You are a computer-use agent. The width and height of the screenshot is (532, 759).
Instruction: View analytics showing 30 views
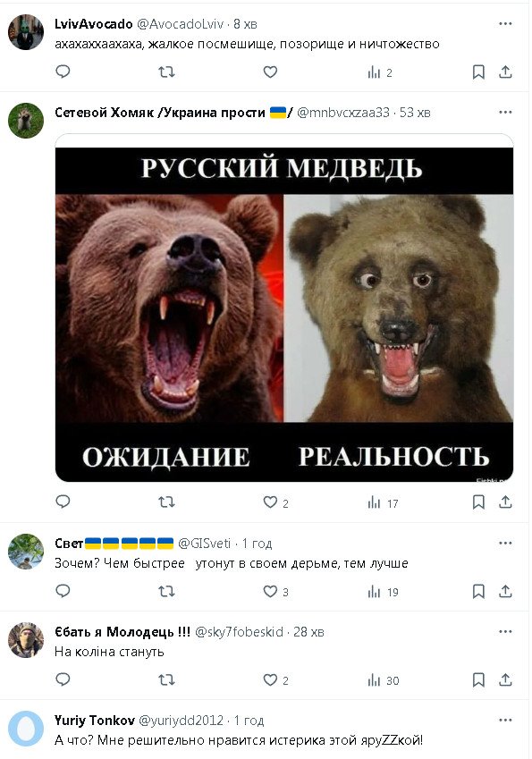383,680
